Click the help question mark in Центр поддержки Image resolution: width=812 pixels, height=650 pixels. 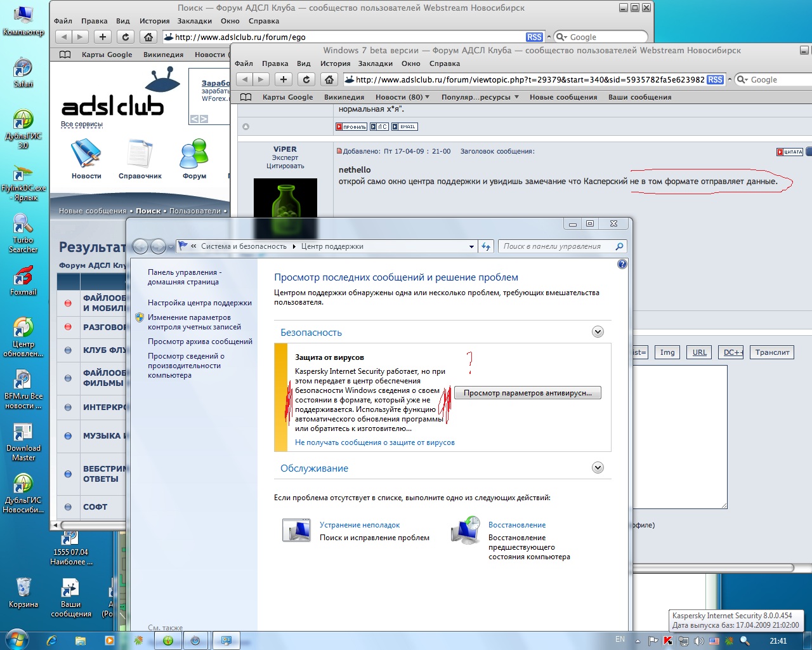coord(622,264)
